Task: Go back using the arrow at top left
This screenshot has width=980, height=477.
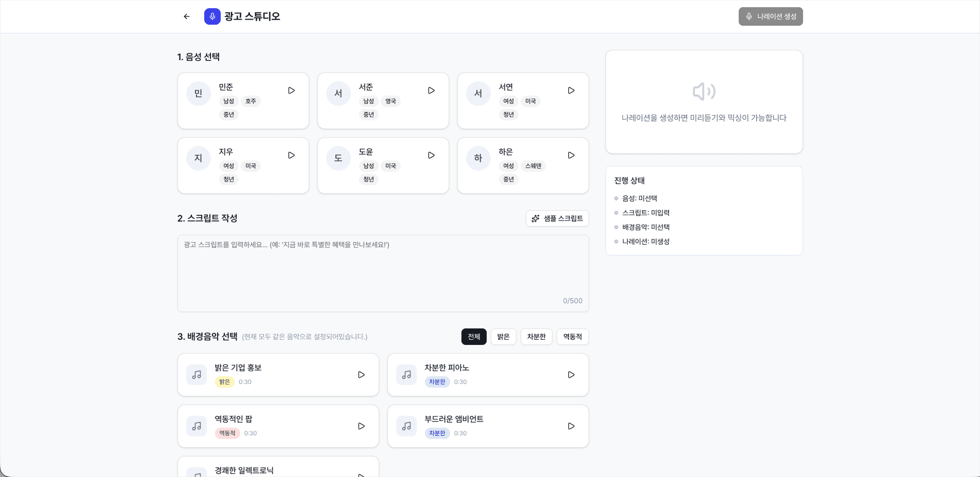Action: (x=187, y=16)
